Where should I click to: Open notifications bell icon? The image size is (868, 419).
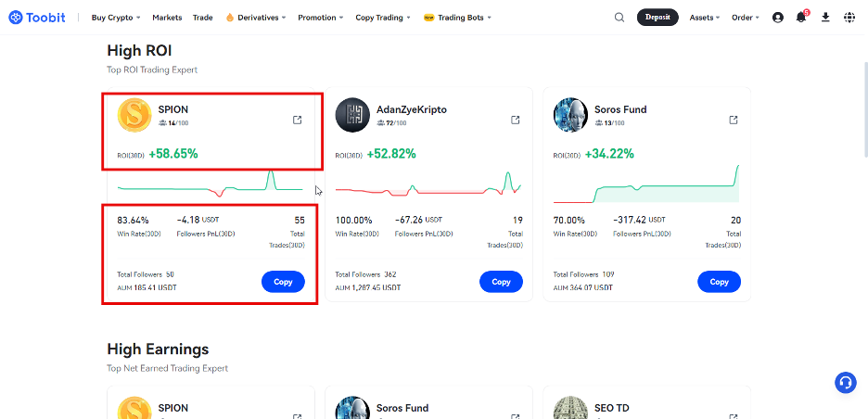click(801, 18)
